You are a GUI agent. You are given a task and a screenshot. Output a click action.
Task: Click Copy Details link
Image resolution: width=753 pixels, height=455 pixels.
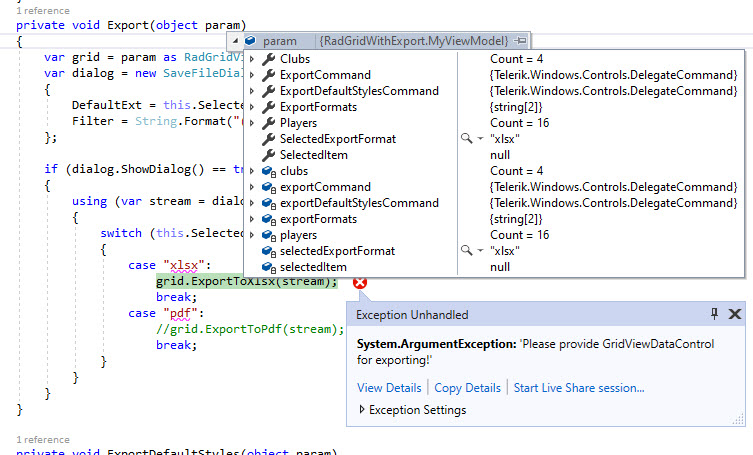click(x=467, y=388)
